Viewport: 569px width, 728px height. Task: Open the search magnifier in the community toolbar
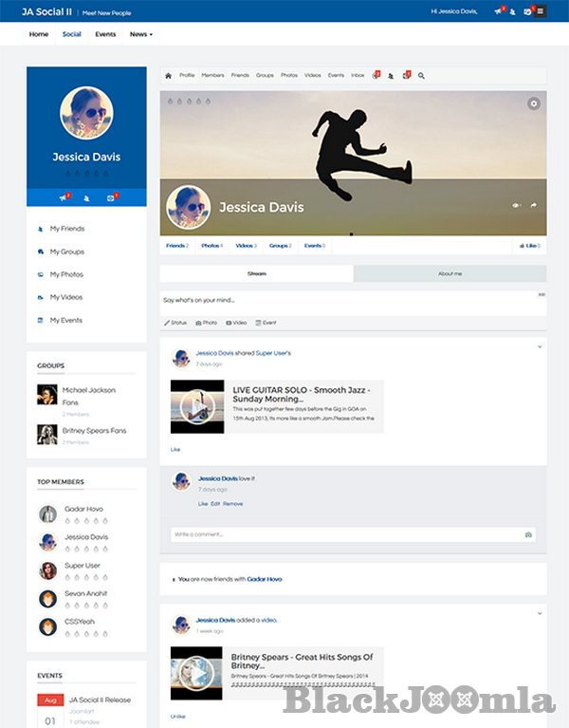[x=422, y=75]
